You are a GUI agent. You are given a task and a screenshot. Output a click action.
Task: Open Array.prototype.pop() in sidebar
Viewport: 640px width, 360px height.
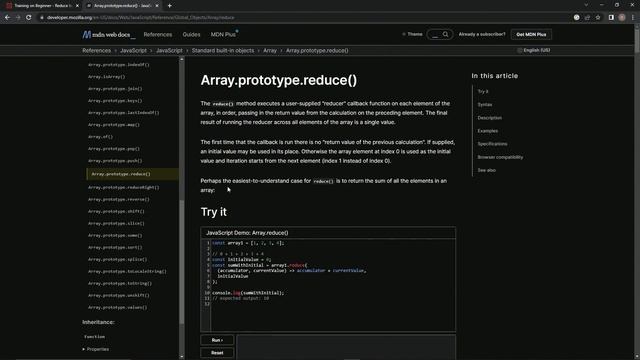coord(114,149)
